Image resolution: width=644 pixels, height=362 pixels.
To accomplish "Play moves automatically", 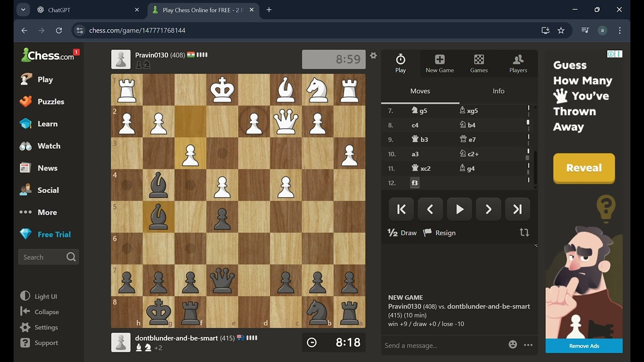I will coord(459,210).
